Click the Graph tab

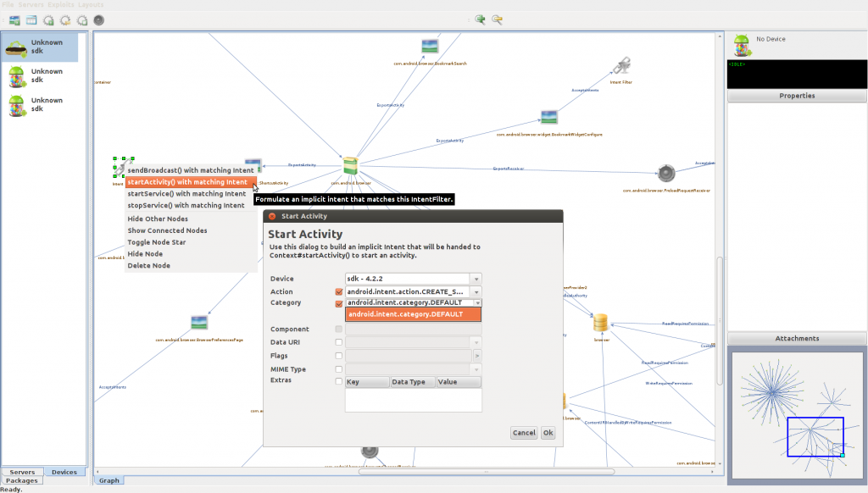109,480
